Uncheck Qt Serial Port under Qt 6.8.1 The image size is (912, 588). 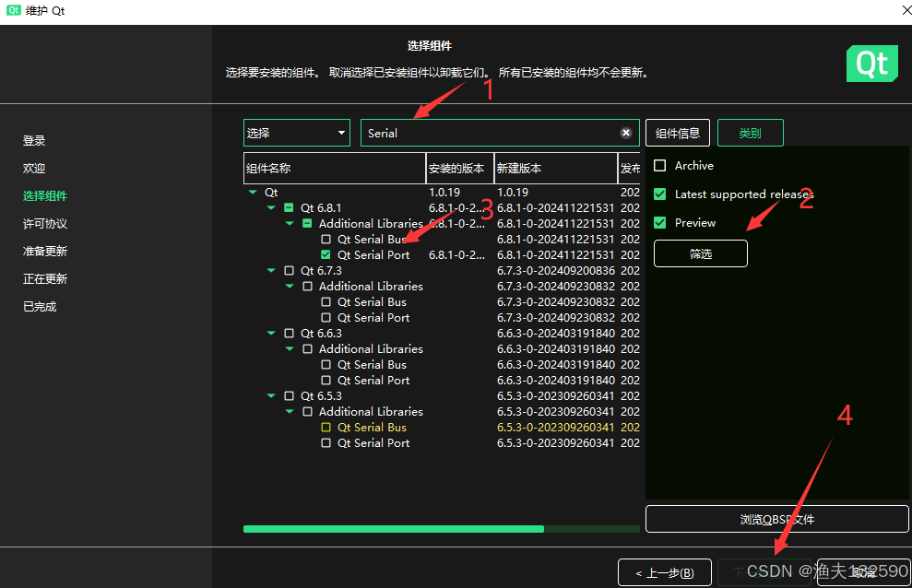tap(326, 254)
